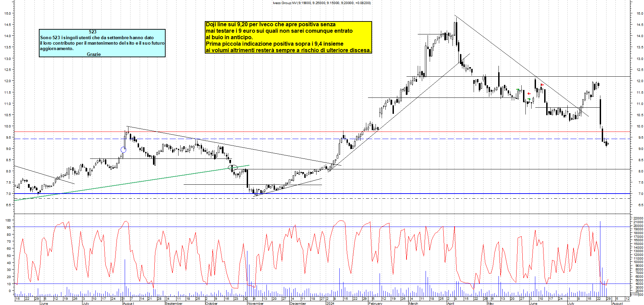Select the solid blue support line at 7.0
The image size is (644, 305).
[322, 194]
